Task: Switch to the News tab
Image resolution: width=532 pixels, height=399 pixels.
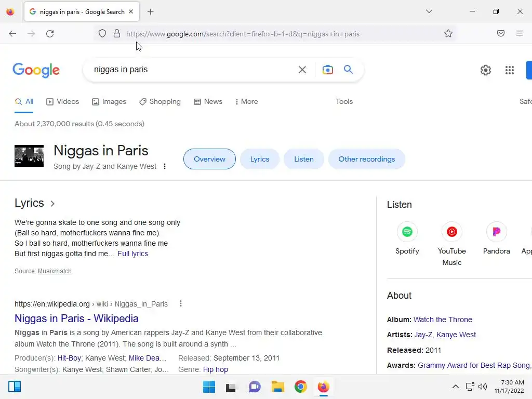Action: click(x=208, y=101)
